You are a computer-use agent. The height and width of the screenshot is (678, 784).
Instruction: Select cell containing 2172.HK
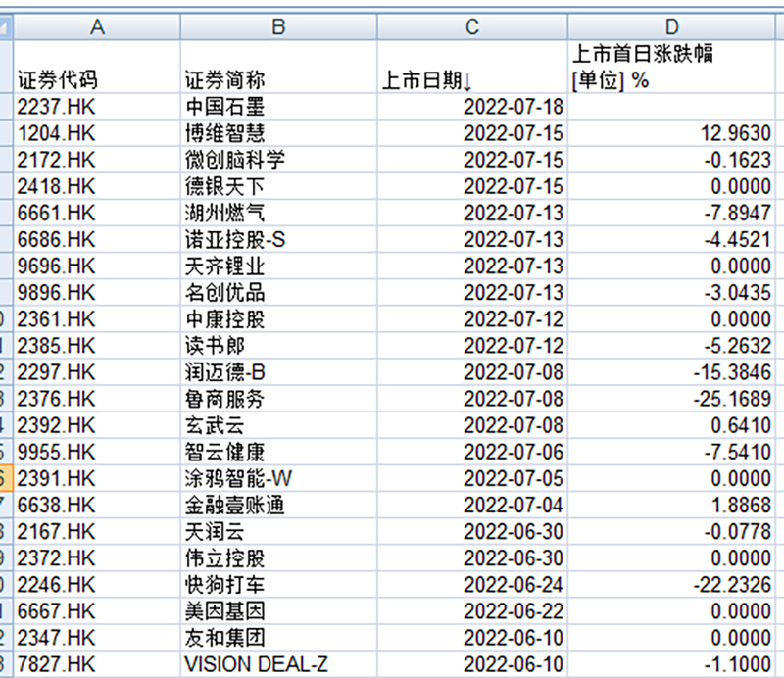(97, 160)
